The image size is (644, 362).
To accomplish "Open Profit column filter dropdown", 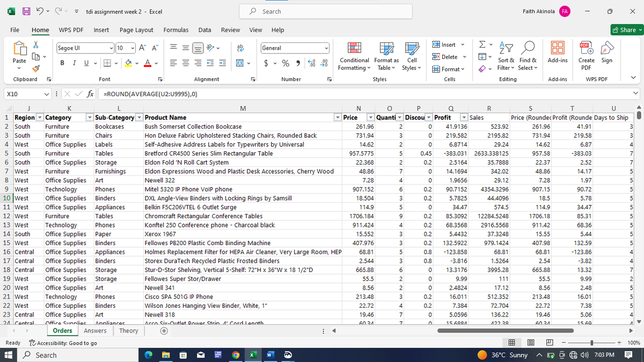I will 464,117.
